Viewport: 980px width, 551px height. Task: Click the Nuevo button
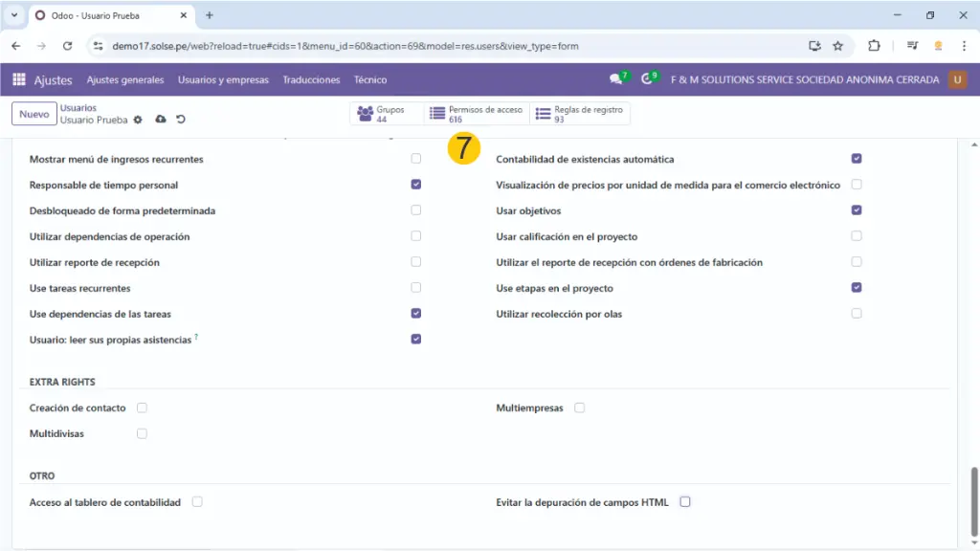pos(33,115)
